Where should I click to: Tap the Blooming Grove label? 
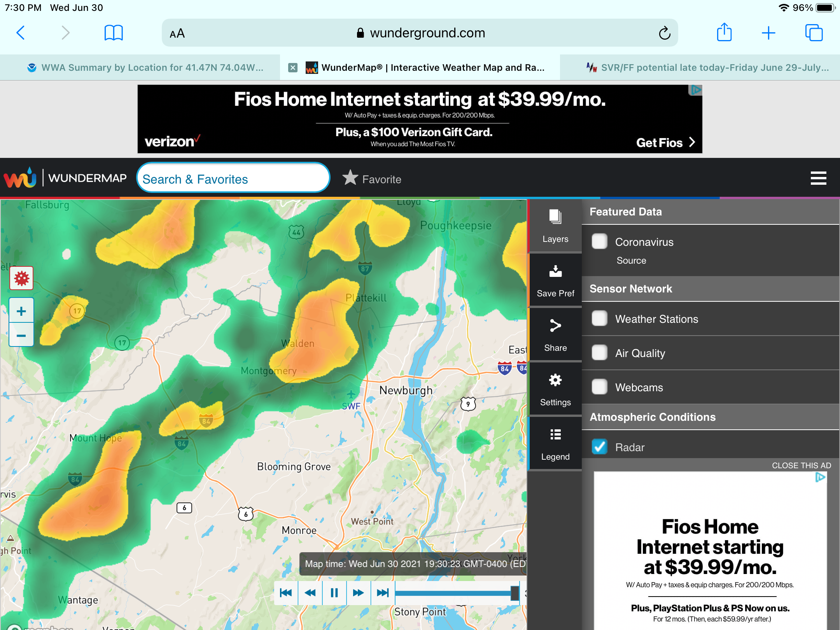pos(294,467)
